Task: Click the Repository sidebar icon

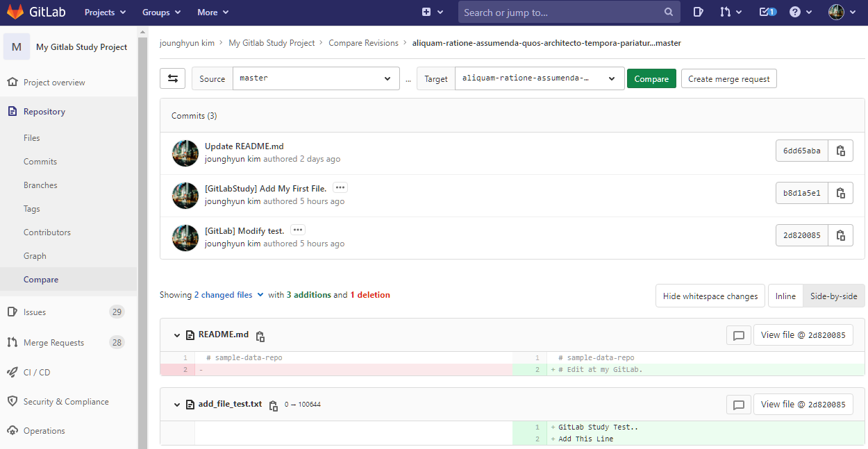Action: click(x=12, y=111)
